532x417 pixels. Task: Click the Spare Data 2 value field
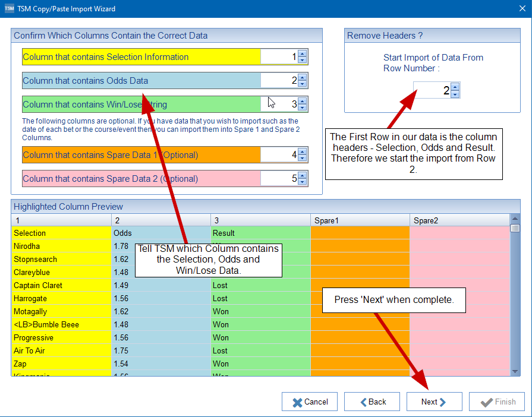(279, 179)
